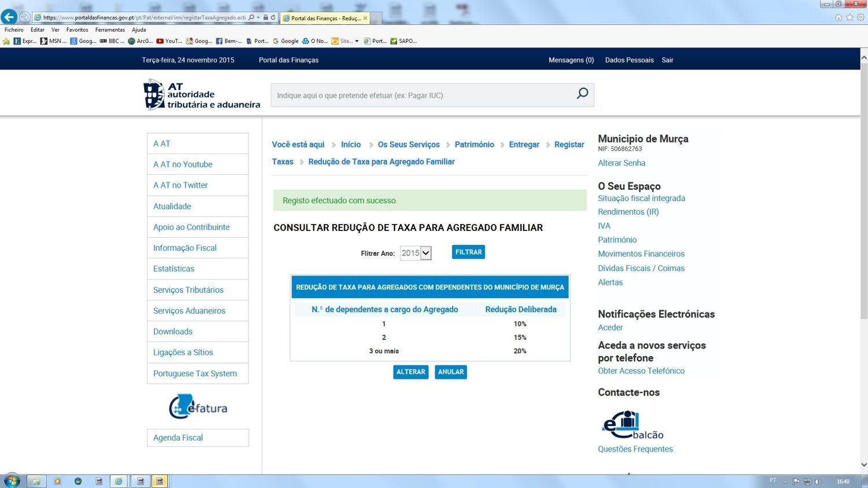
Task: Open the e-balcão contact icon
Action: pyautogui.click(x=632, y=425)
